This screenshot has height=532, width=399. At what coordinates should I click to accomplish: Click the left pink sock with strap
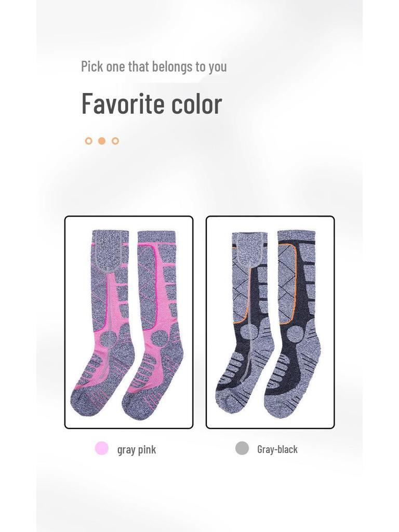coord(102,323)
